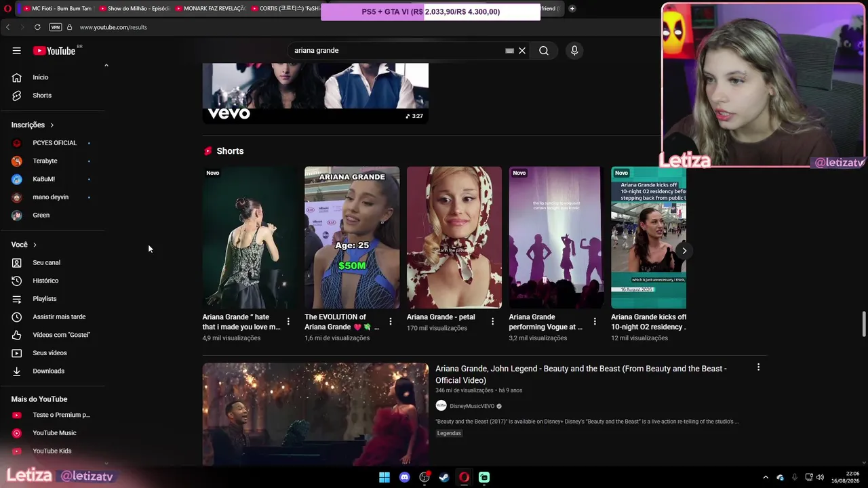This screenshot has width=868, height=488.
Task: Open YouTube Music from the sidebar
Action: pos(54,433)
